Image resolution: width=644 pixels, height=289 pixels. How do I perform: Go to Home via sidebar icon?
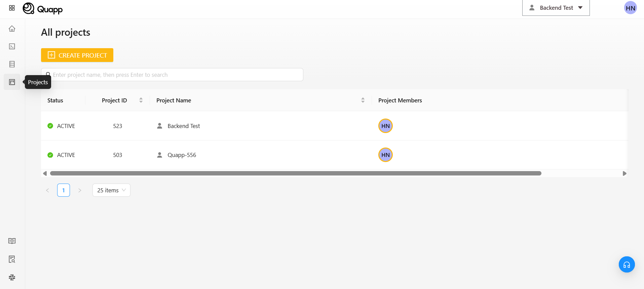point(12,29)
